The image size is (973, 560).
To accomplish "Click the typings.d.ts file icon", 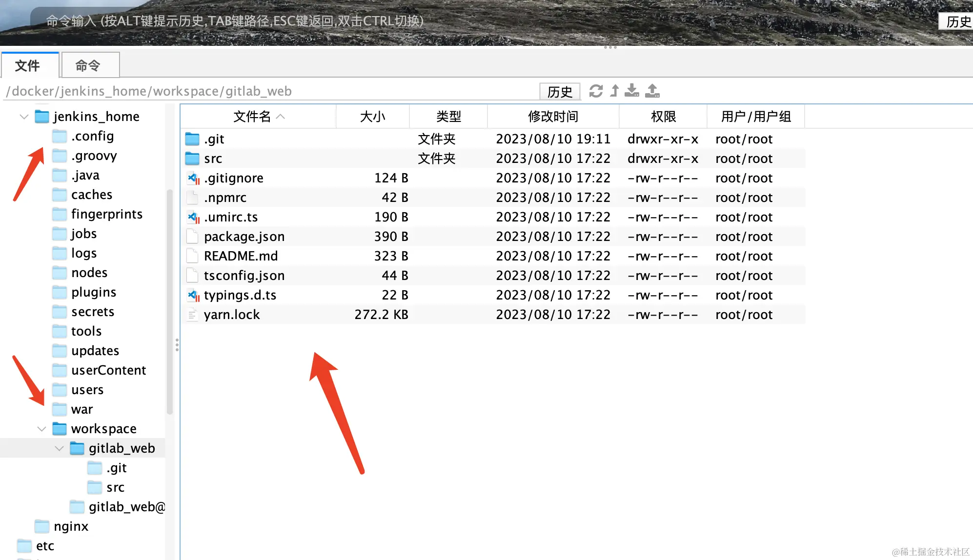I will point(193,295).
